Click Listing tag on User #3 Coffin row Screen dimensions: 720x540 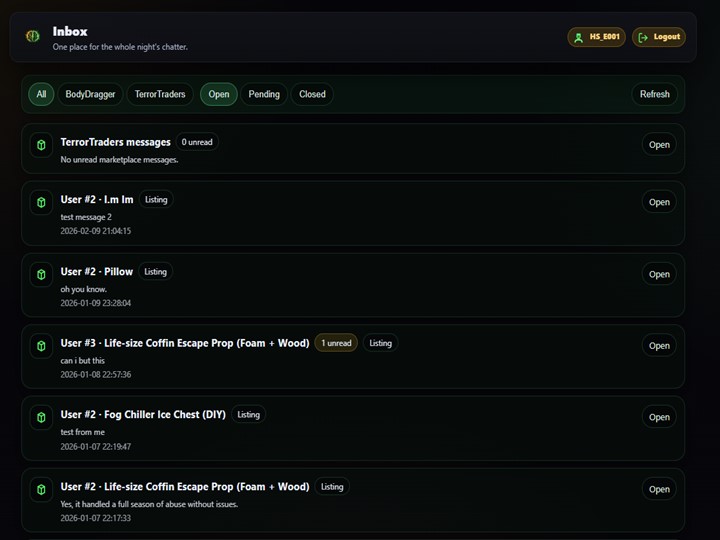(x=380, y=343)
